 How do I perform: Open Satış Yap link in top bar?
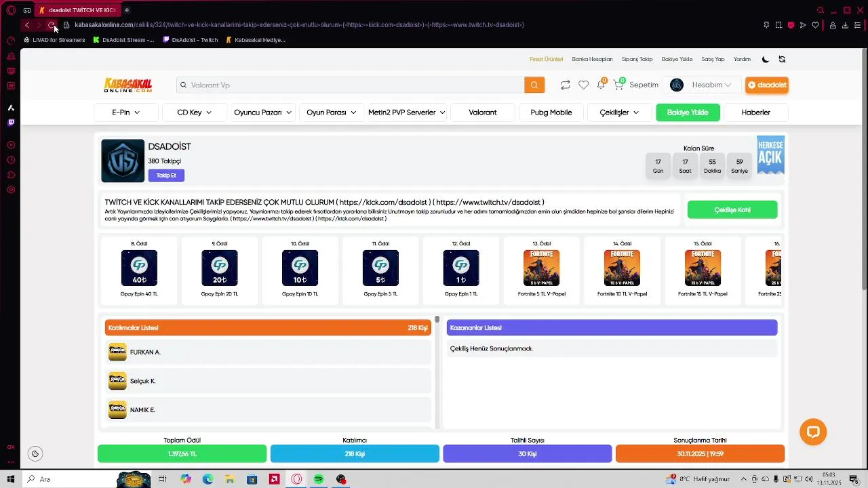coord(713,59)
